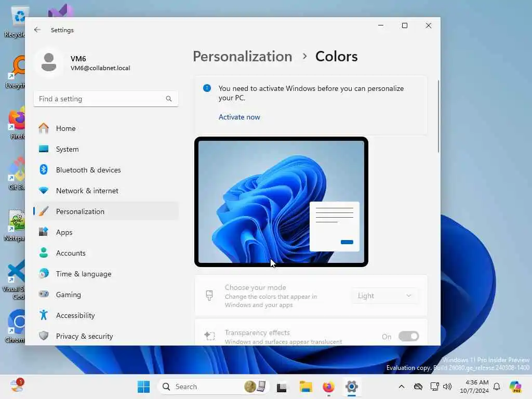Open Gaming settings
The width and height of the screenshot is (532, 399).
click(x=106, y=295)
